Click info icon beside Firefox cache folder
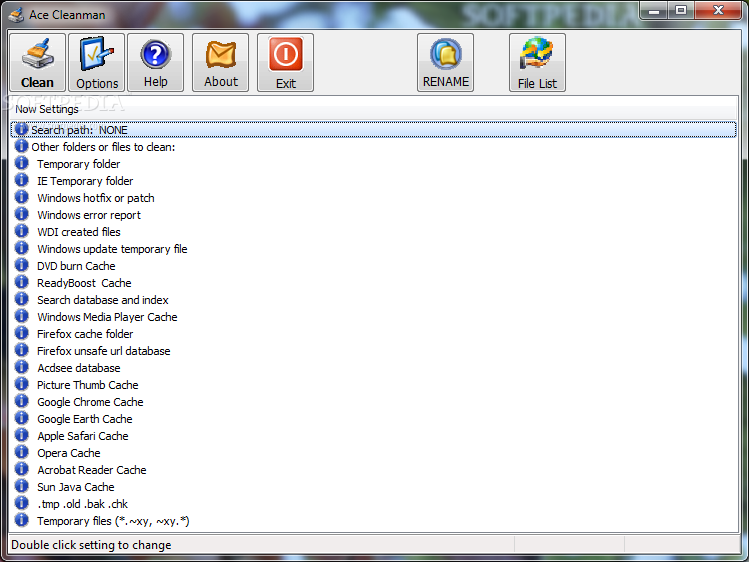 21,333
